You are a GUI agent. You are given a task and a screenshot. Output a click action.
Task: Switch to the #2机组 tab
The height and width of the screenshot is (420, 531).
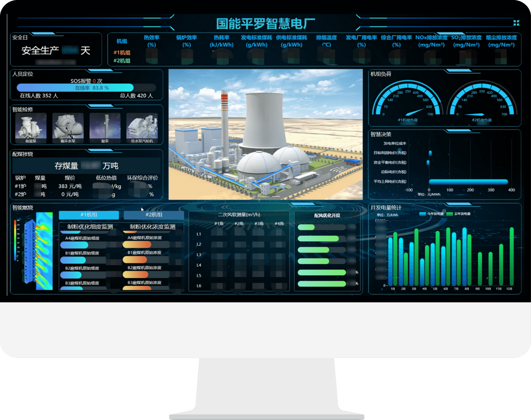154,215
